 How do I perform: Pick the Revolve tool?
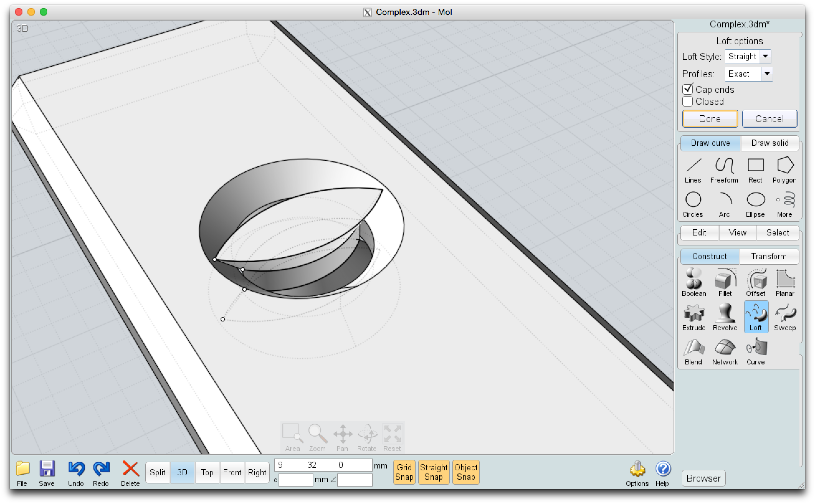[x=725, y=317]
